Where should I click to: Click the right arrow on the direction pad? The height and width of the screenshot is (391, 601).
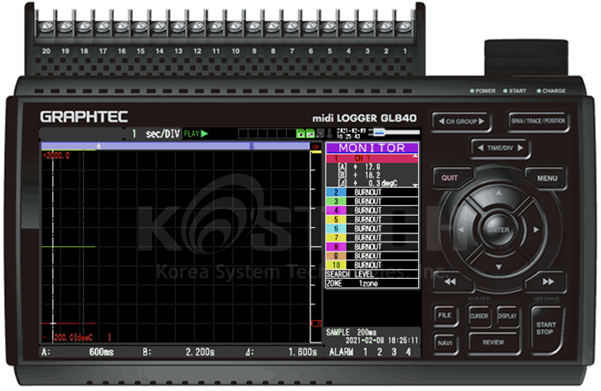[x=536, y=229]
